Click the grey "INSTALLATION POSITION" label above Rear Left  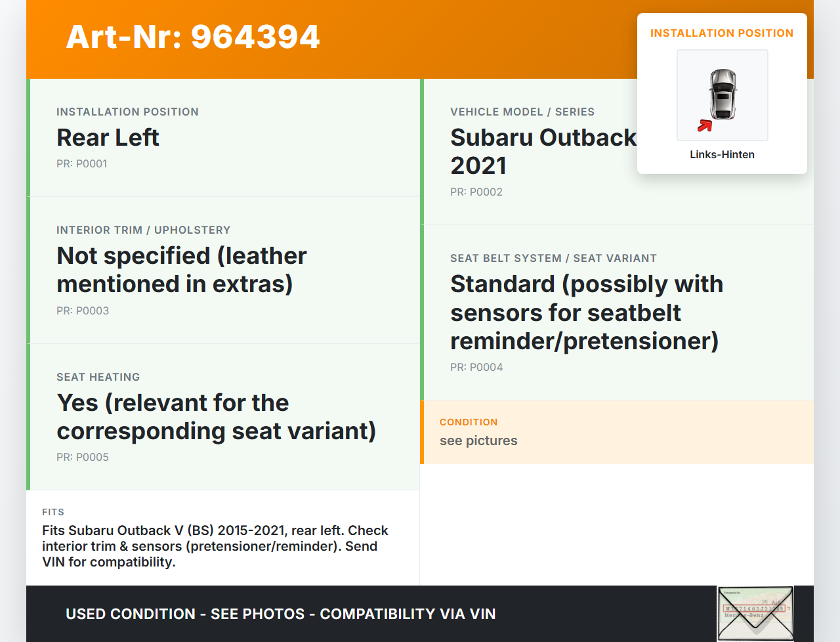[x=127, y=112]
